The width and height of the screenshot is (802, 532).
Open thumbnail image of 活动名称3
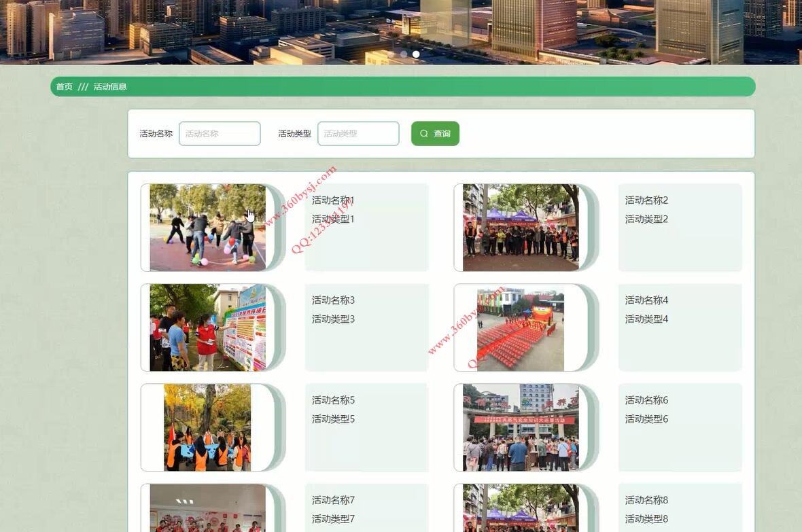coord(208,327)
